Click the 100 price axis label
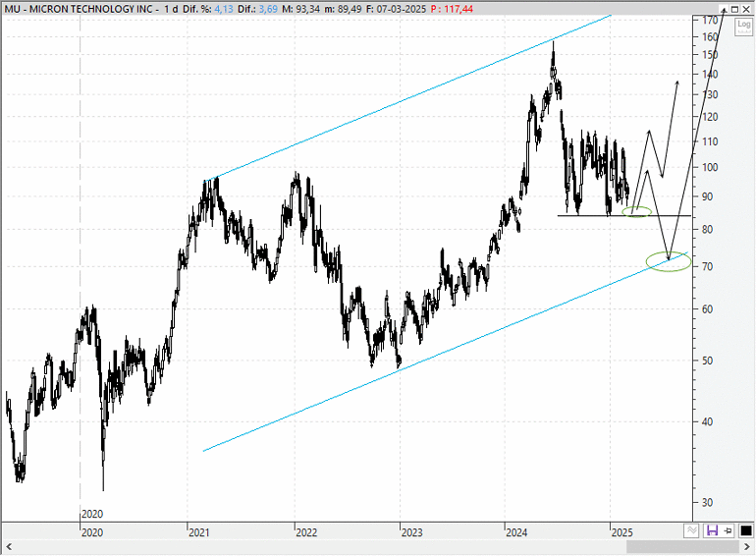The width and height of the screenshot is (756, 556). (710, 167)
